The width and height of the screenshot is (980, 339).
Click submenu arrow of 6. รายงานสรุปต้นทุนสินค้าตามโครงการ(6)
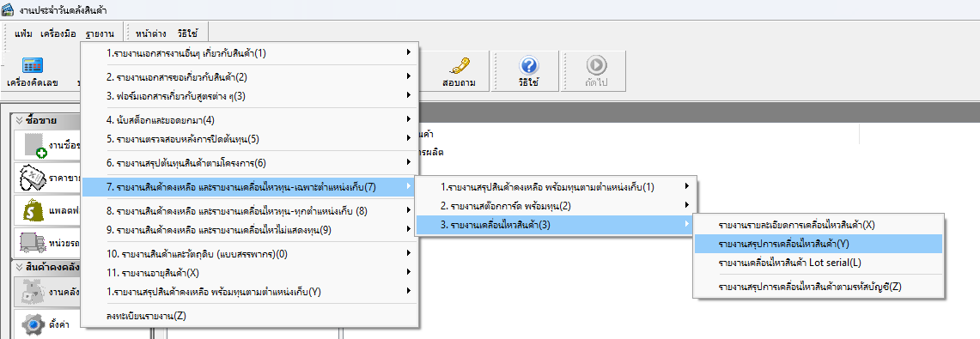point(408,162)
